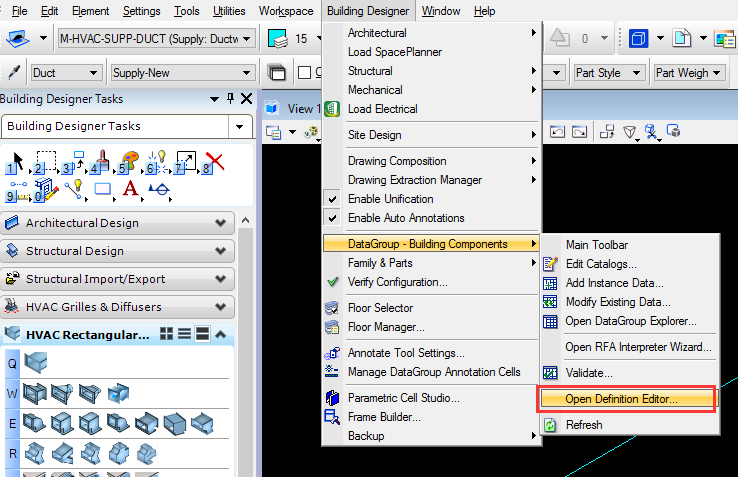The height and width of the screenshot is (477, 738).
Task: Click the Load Electrical icon
Action: (x=332, y=109)
